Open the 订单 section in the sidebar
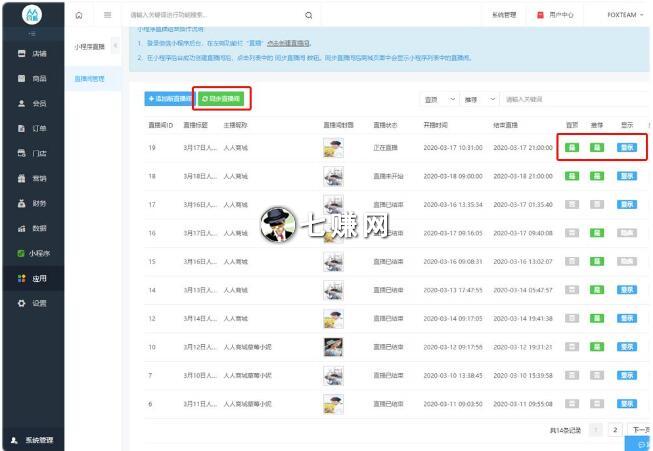This screenshot has width=653, height=451. [32, 128]
